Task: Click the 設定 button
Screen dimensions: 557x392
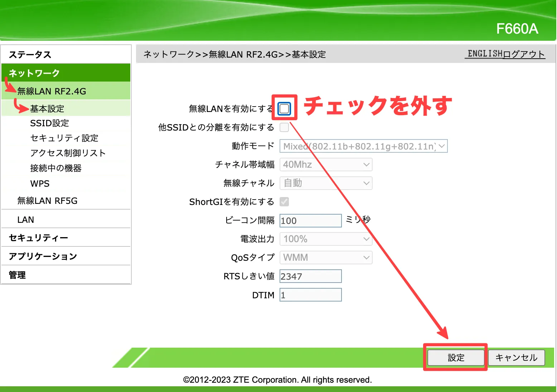Action: (x=456, y=358)
